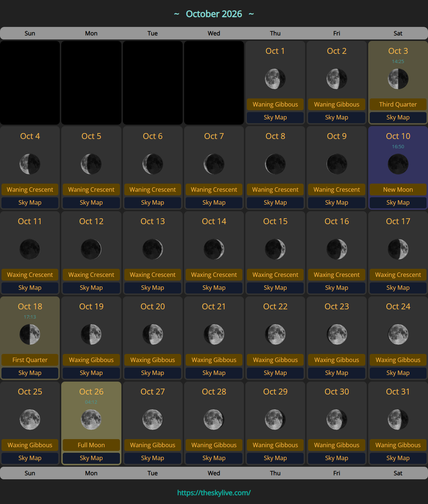Click the Waning Gibbous moon icon on Oct 31

[398, 420]
